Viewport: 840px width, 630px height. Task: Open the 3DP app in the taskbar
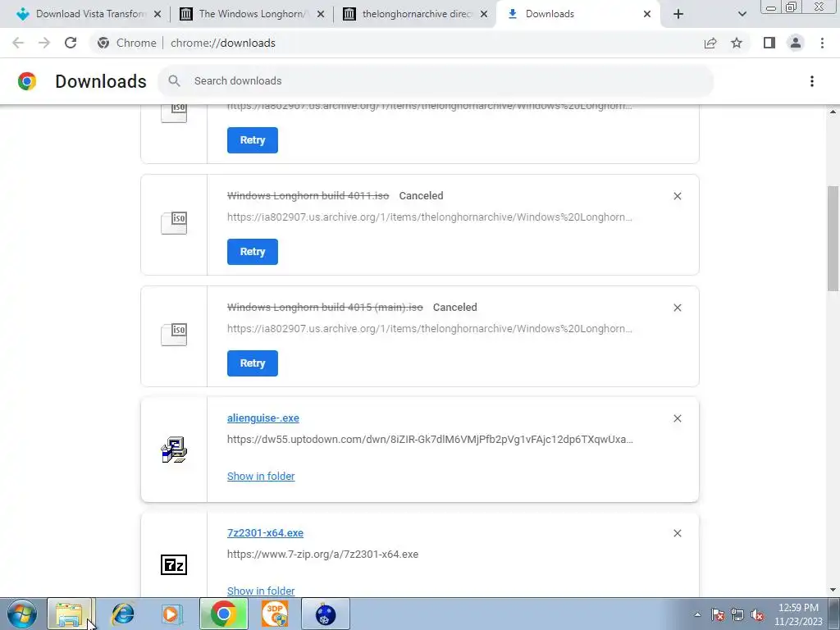pos(275,614)
